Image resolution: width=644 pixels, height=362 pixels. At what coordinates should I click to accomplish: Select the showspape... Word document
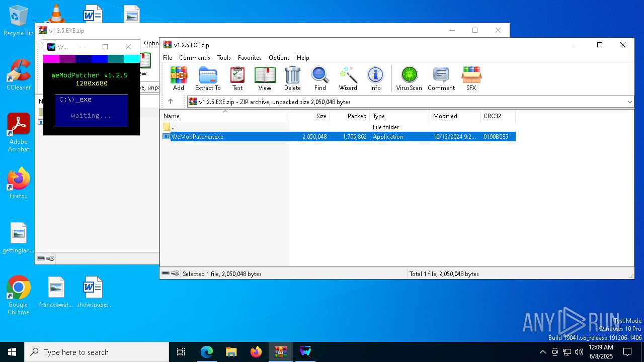coord(94,292)
